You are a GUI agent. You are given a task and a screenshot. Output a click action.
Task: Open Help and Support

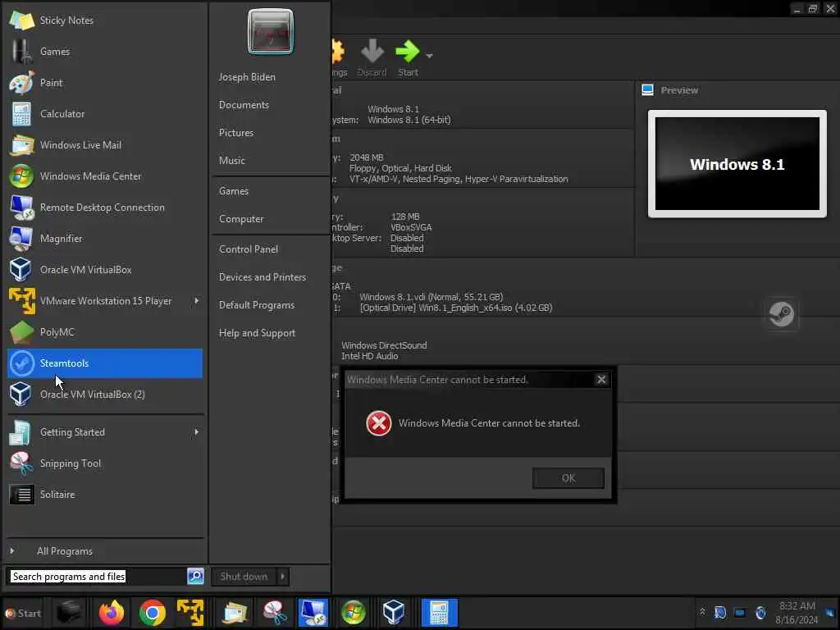tap(257, 333)
